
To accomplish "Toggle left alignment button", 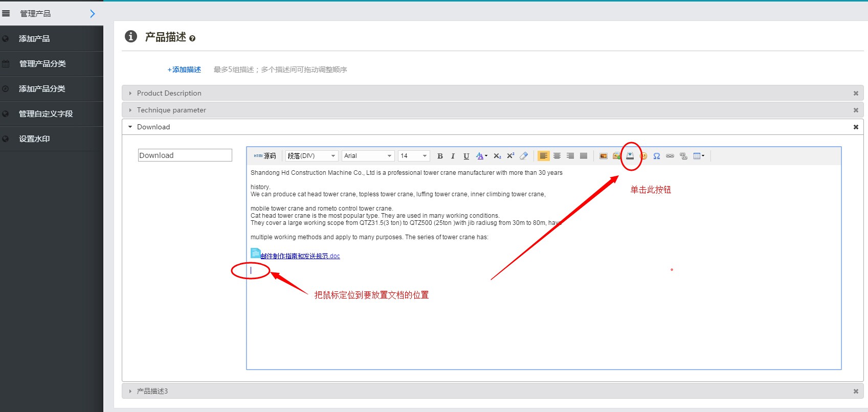I will click(543, 156).
